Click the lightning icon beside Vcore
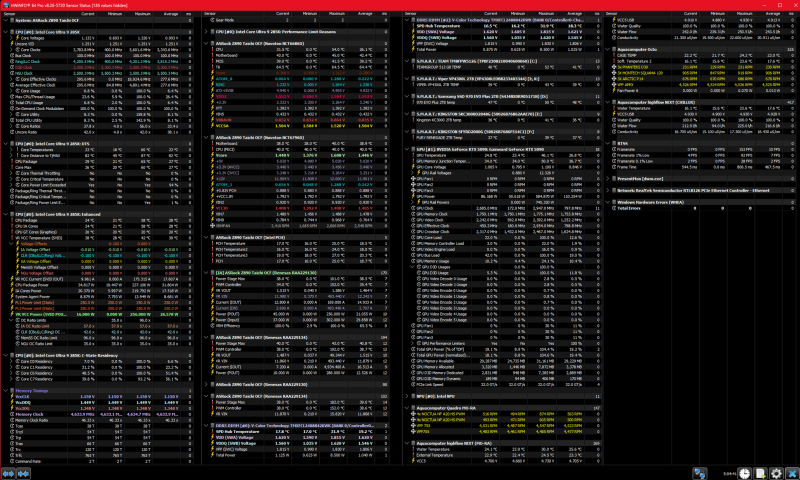The height and width of the screenshot is (480, 800). 213,155
